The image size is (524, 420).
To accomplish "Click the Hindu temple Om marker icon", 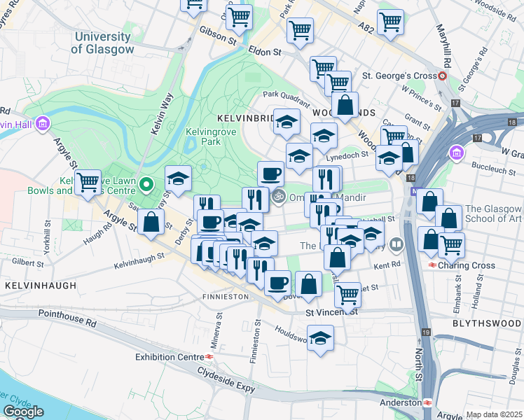I will (278, 197).
